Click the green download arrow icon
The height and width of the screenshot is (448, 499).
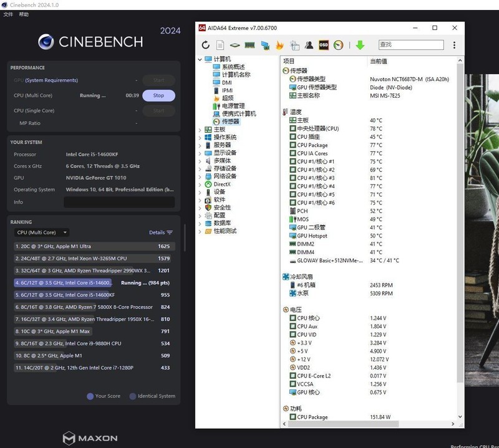360,45
